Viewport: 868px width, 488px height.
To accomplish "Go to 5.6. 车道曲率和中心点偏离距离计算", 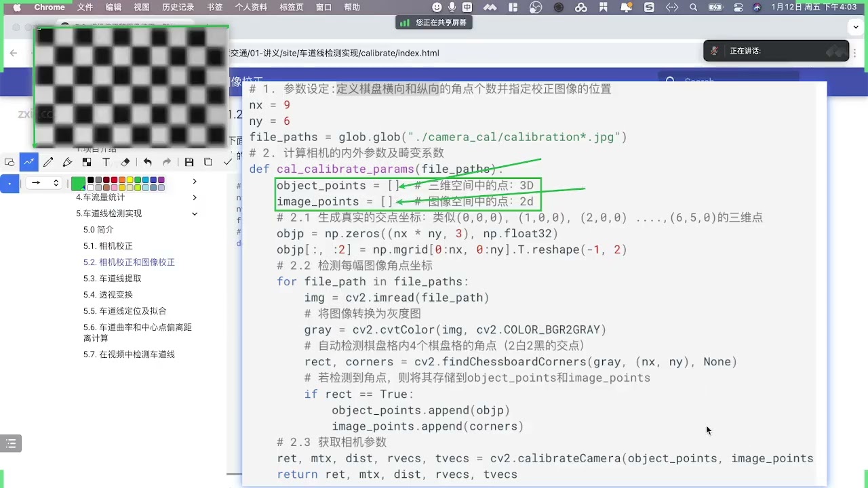I will coord(138,333).
